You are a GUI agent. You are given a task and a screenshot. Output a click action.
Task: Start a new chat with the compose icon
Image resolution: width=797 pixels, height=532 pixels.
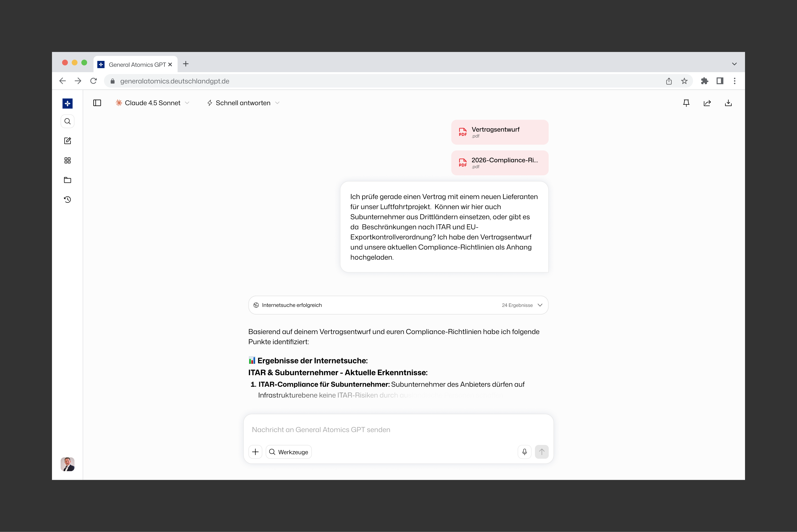(68, 141)
